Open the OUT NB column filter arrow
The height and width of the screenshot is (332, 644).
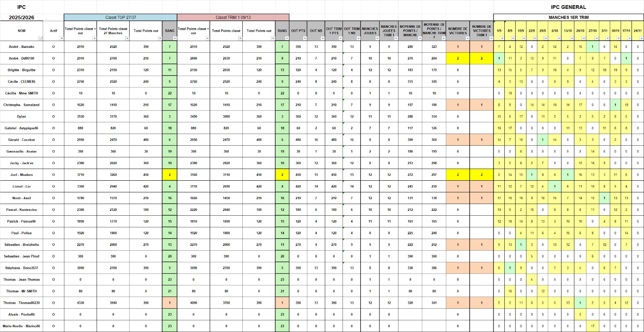click(x=322, y=38)
